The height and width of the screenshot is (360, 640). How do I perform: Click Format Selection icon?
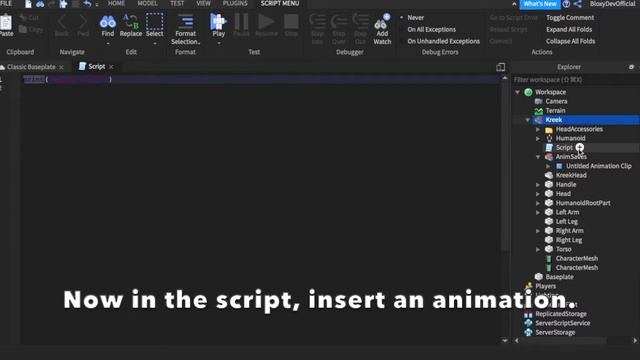(x=185, y=22)
